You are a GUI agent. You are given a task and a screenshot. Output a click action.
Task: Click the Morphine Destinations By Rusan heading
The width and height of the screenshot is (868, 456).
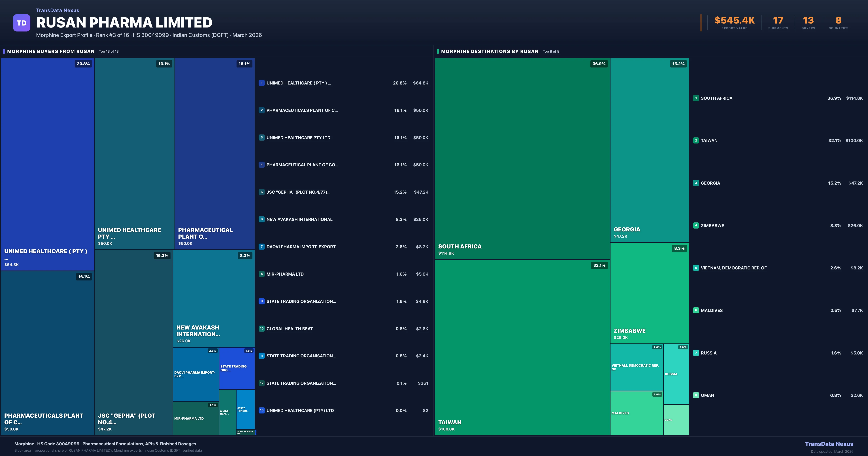(x=490, y=51)
